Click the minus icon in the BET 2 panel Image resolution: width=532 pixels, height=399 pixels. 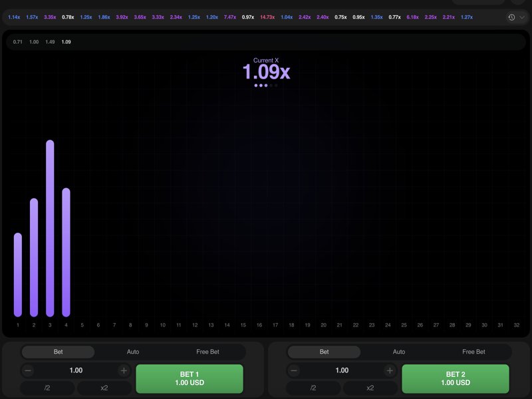point(294,370)
